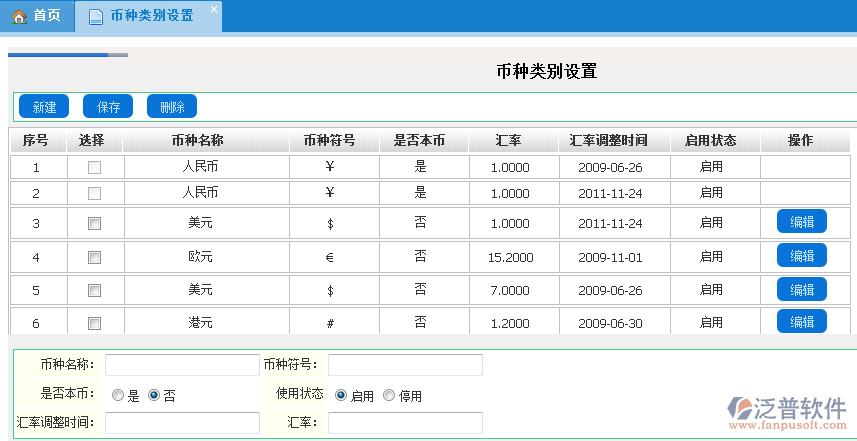Image resolution: width=857 pixels, height=441 pixels.
Task: Click the home icon in the 首页 tab
Action: pyautogui.click(x=19, y=16)
